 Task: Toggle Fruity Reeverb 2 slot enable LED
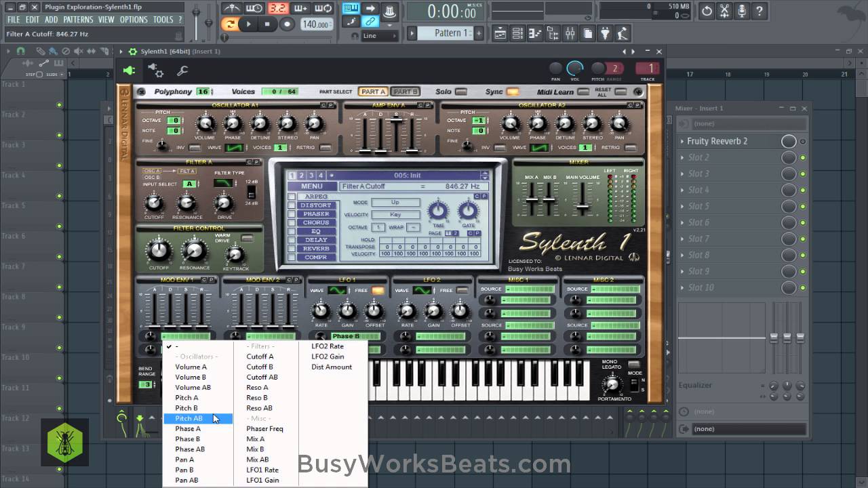pos(803,141)
